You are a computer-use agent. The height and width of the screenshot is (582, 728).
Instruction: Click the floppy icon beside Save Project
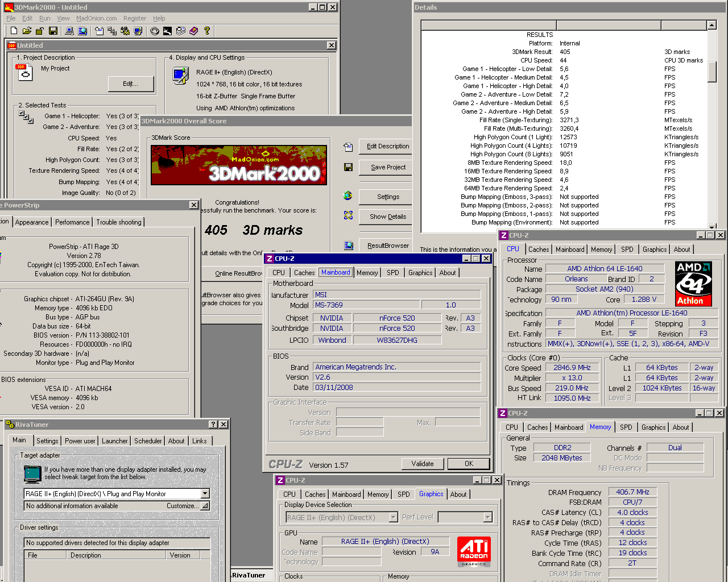pyautogui.click(x=348, y=167)
